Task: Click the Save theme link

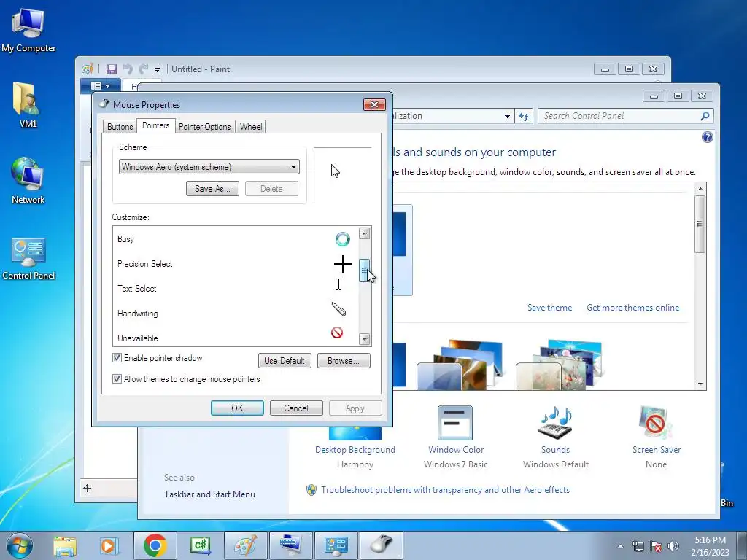Action: tap(550, 308)
